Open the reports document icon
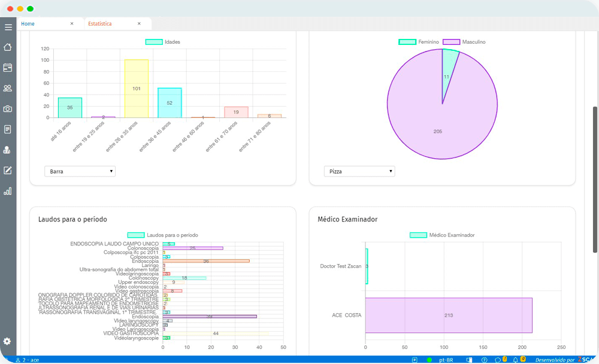This screenshot has height=364, width=599. coord(8,129)
